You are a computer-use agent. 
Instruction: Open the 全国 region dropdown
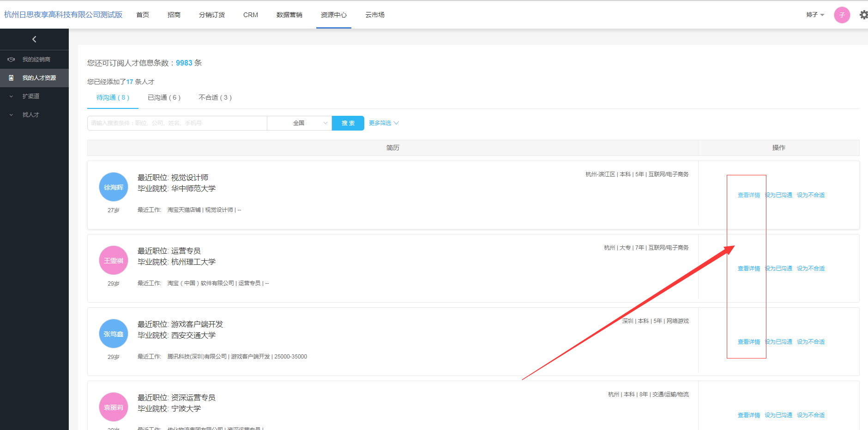pyautogui.click(x=299, y=123)
